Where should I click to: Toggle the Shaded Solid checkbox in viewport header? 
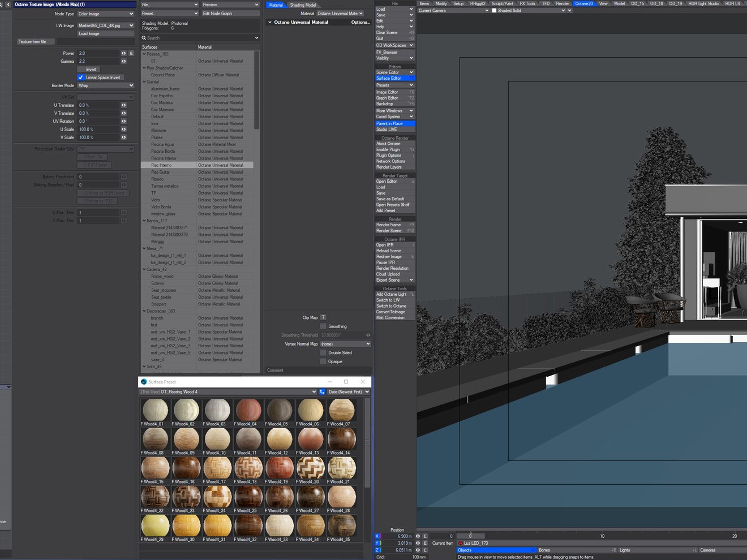click(x=494, y=10)
